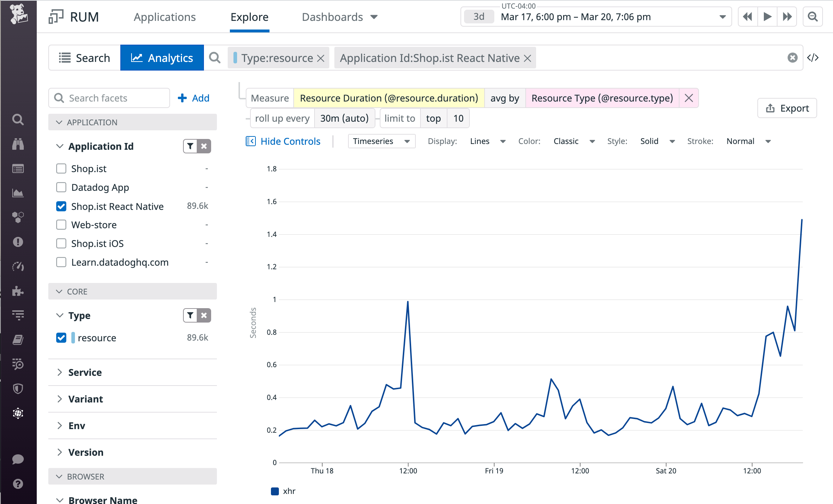Click the Export button
Image resolution: width=833 pixels, height=504 pixels.
coord(787,108)
